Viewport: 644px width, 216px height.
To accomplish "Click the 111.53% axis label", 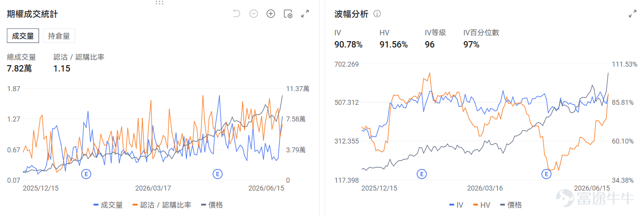I will pyautogui.click(x=625, y=64).
